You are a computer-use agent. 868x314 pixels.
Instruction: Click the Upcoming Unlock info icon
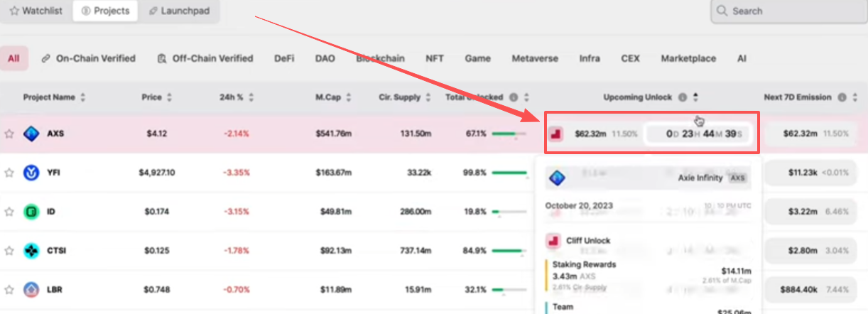pyautogui.click(x=683, y=97)
